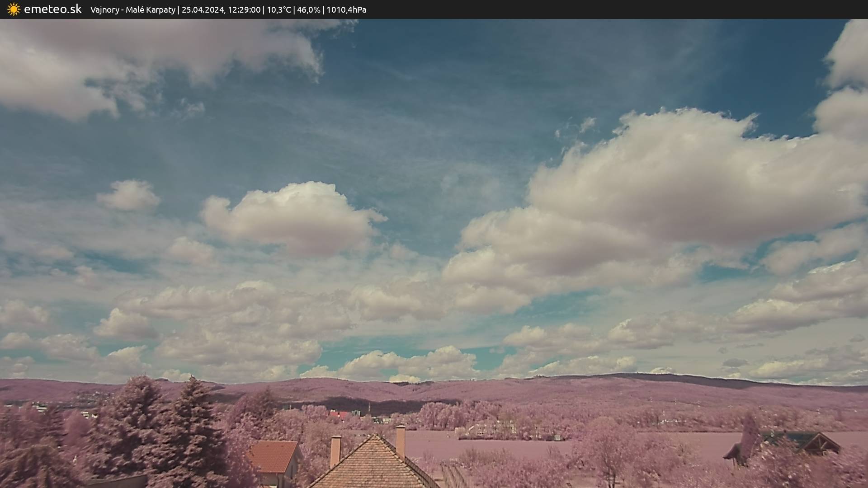Image resolution: width=868 pixels, height=488 pixels.
Task: Click the 46,0% humidity reading
Action: 308,9
